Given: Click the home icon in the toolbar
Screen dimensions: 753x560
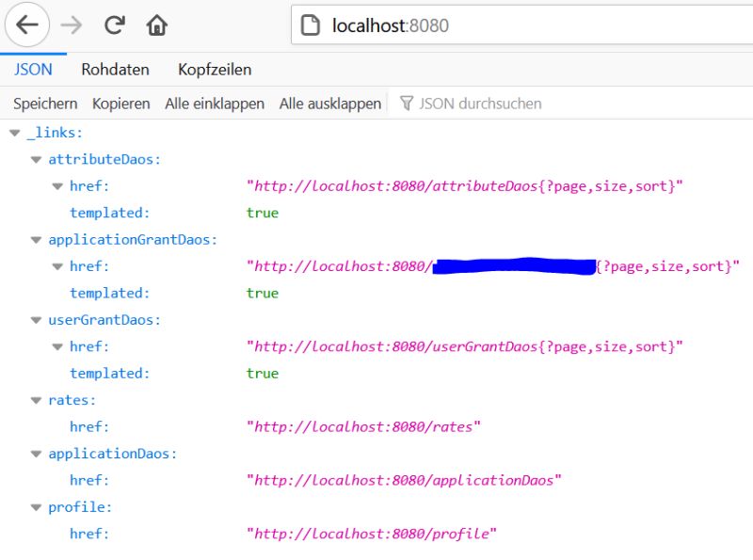Looking at the screenshot, I should tap(156, 25).
